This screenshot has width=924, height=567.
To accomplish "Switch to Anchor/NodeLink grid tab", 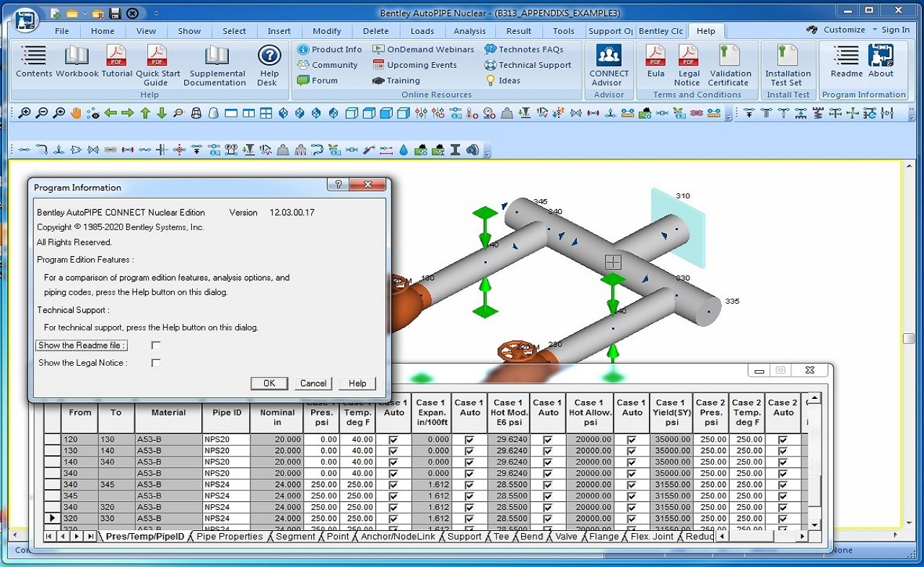I will [398, 536].
